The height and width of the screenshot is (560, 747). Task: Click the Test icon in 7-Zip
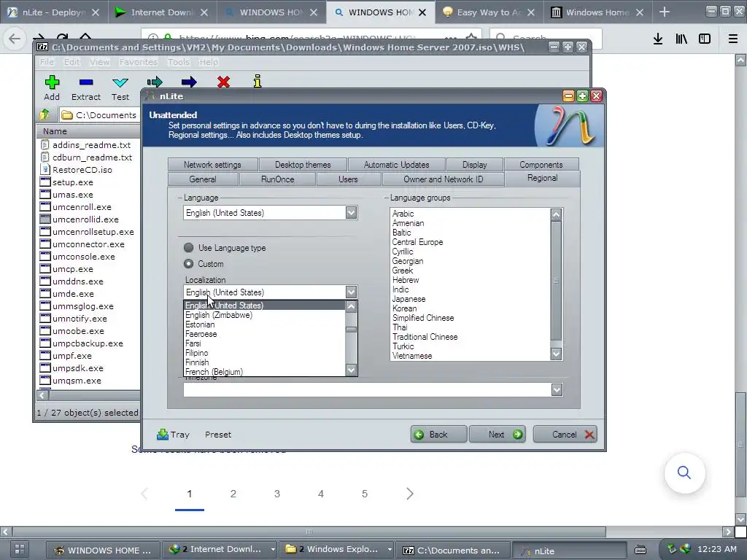coord(120,82)
